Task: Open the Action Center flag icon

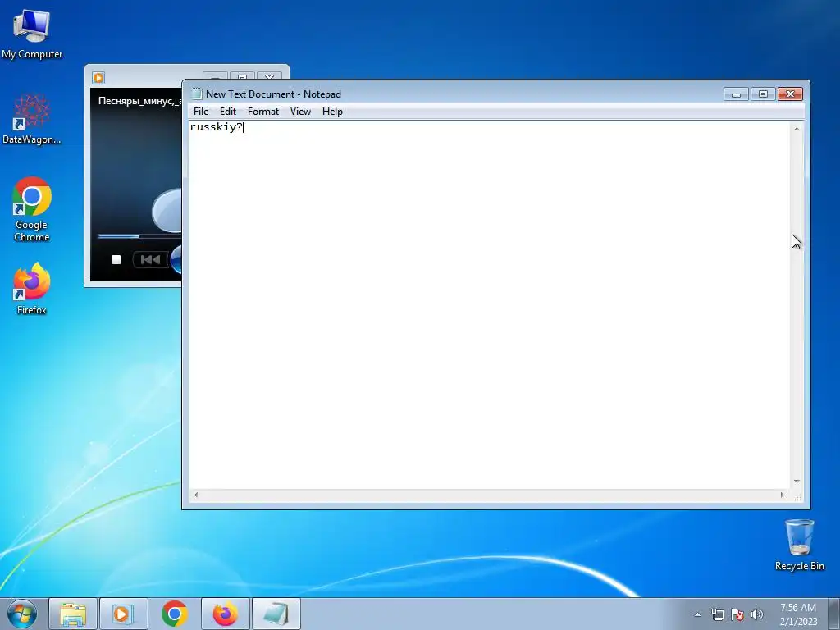Action: (737, 614)
